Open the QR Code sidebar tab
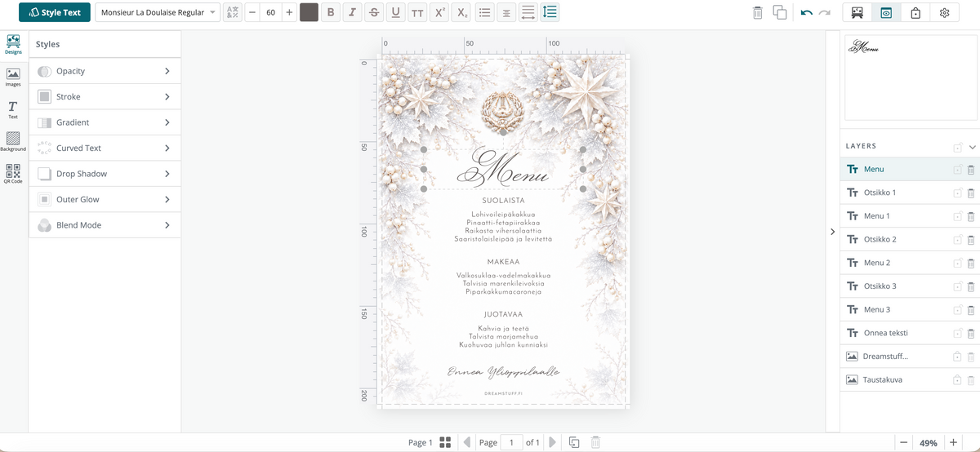Image resolution: width=980 pixels, height=452 pixels. click(x=13, y=174)
